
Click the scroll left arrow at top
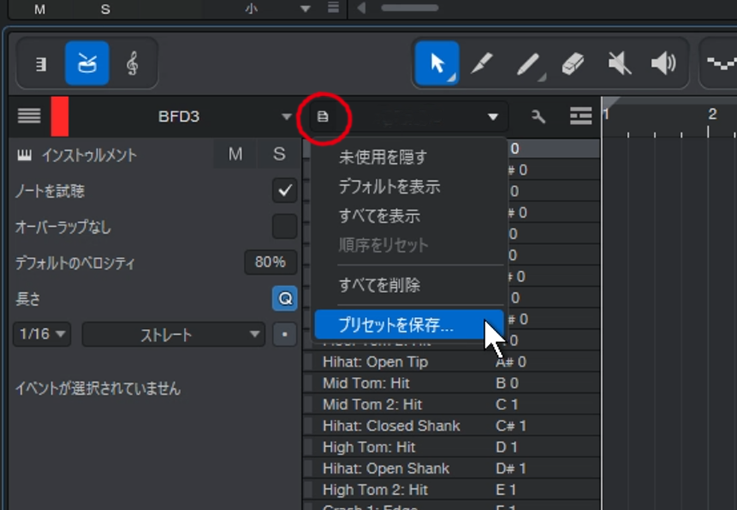(361, 8)
